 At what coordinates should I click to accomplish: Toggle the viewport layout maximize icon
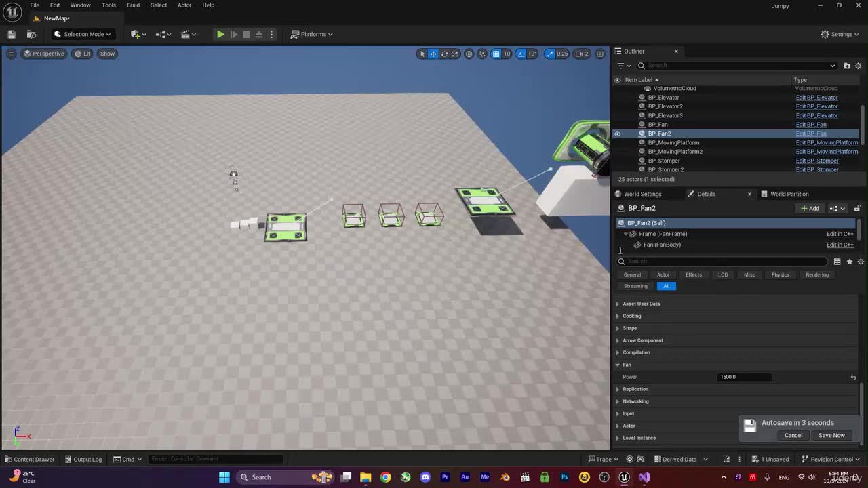pyautogui.click(x=600, y=54)
